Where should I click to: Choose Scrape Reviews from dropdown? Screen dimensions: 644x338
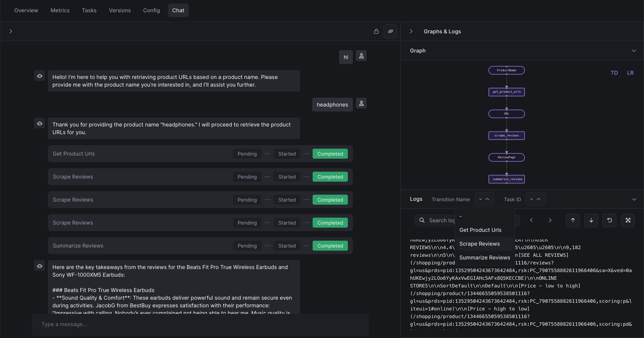[484, 244]
